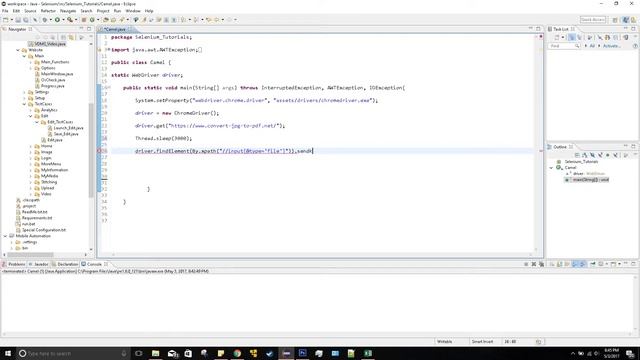Toggle Scroll Lock in Console toolbar

(x=560, y=264)
